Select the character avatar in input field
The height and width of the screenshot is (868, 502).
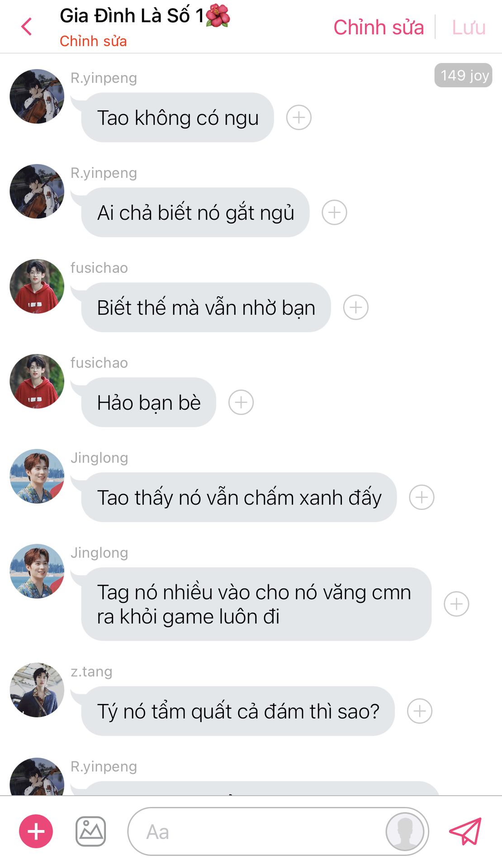[x=405, y=831]
